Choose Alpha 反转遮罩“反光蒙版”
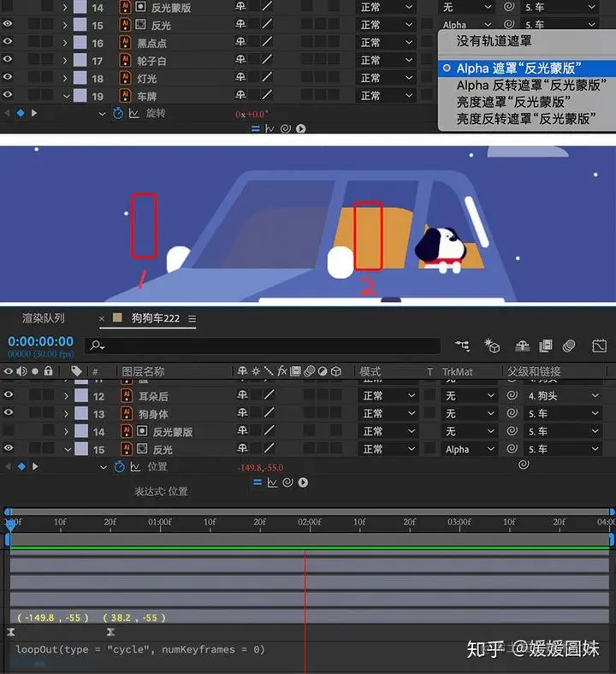The image size is (616, 674). pos(531,86)
